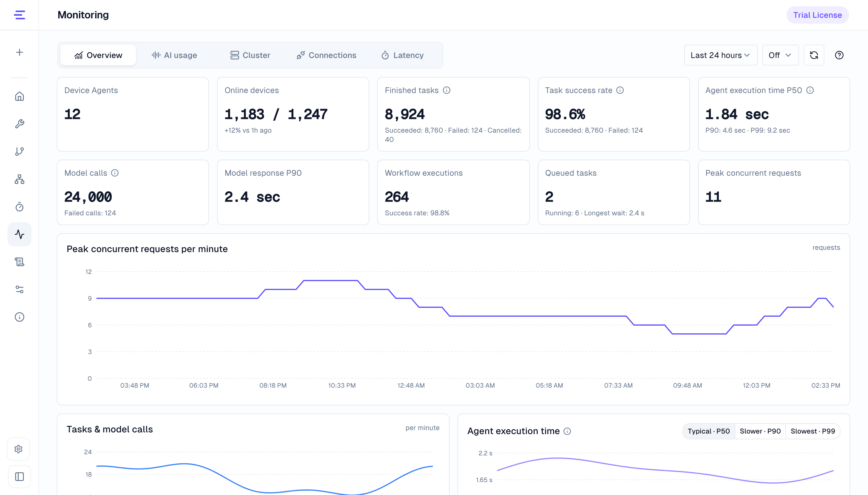This screenshot has width=868, height=495.
Task: Expand the Last 24 hours dropdown
Action: point(720,55)
